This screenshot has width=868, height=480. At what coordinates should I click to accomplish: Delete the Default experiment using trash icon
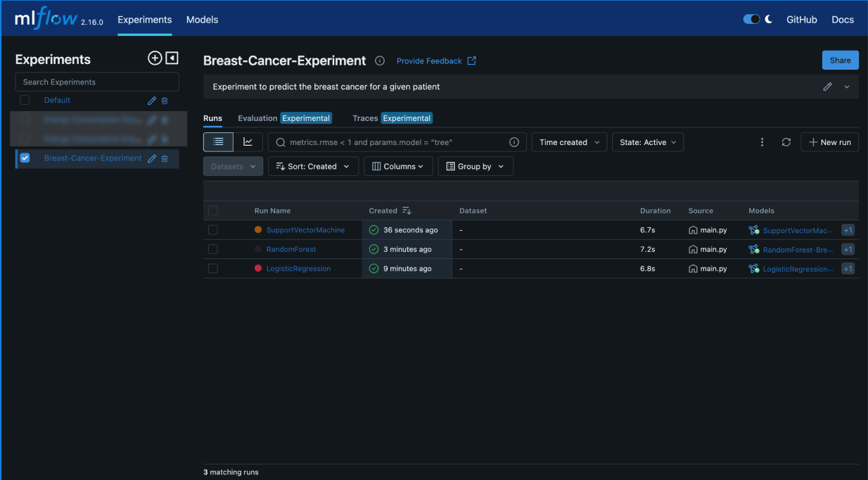pyautogui.click(x=165, y=101)
